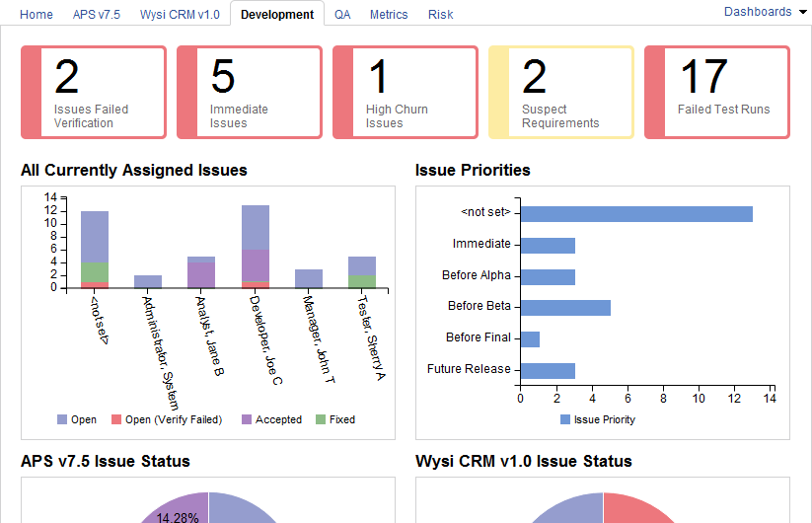812x523 pixels.
Task: Click the Accepted legend color swatch
Action: coord(247,419)
